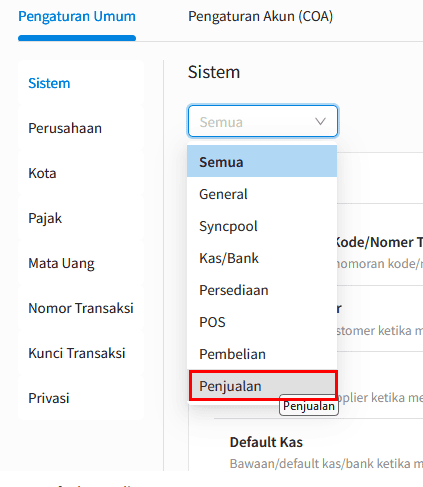Choose Kas/Bank filter option

point(262,258)
